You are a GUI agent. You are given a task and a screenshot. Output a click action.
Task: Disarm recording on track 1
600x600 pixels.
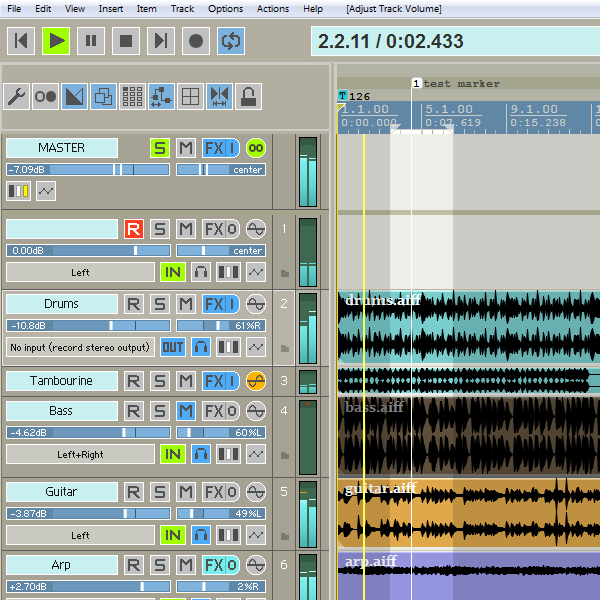tap(133, 229)
